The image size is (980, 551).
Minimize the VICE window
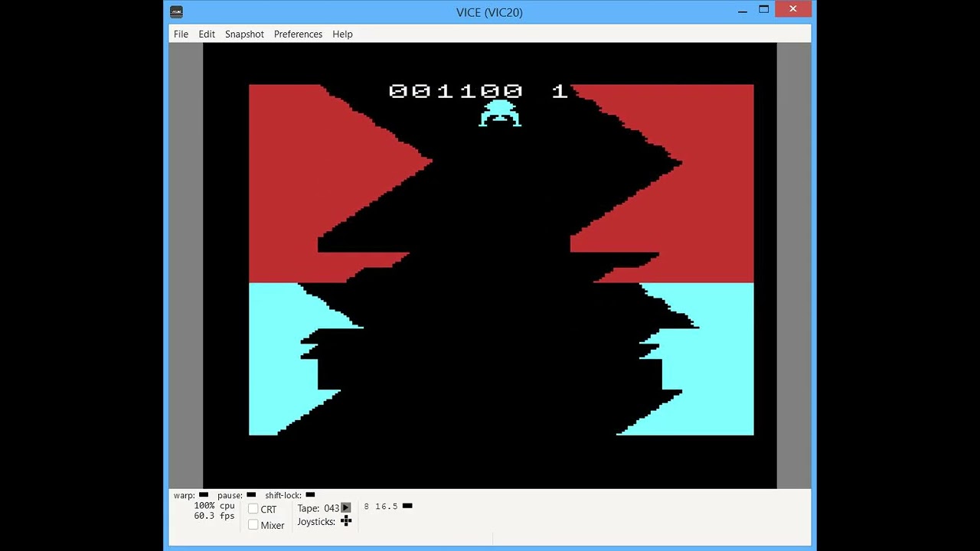tap(743, 10)
